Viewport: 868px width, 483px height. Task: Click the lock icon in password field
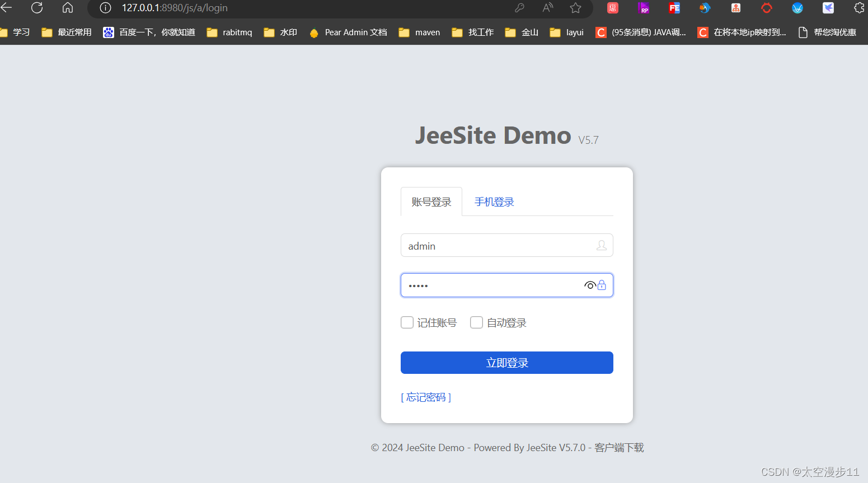coord(602,285)
